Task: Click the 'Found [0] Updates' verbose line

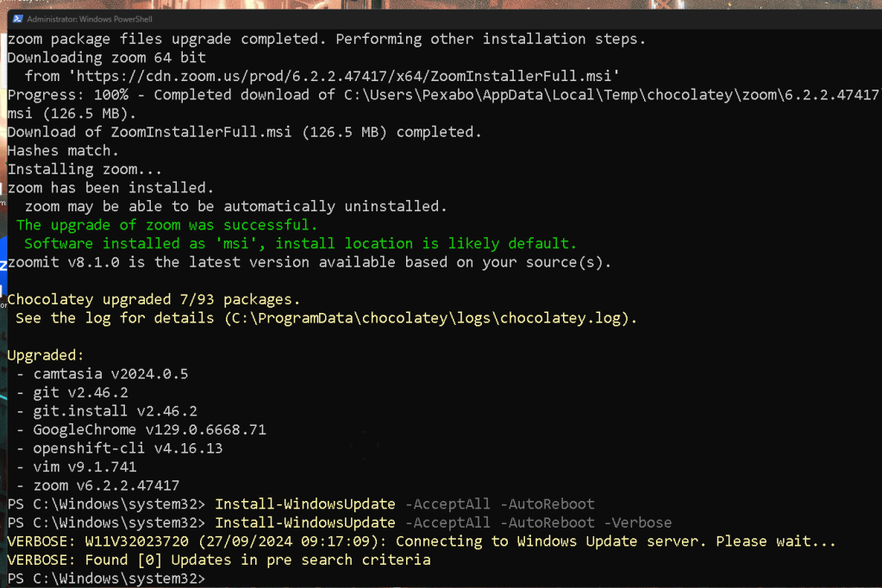Action: click(219, 560)
